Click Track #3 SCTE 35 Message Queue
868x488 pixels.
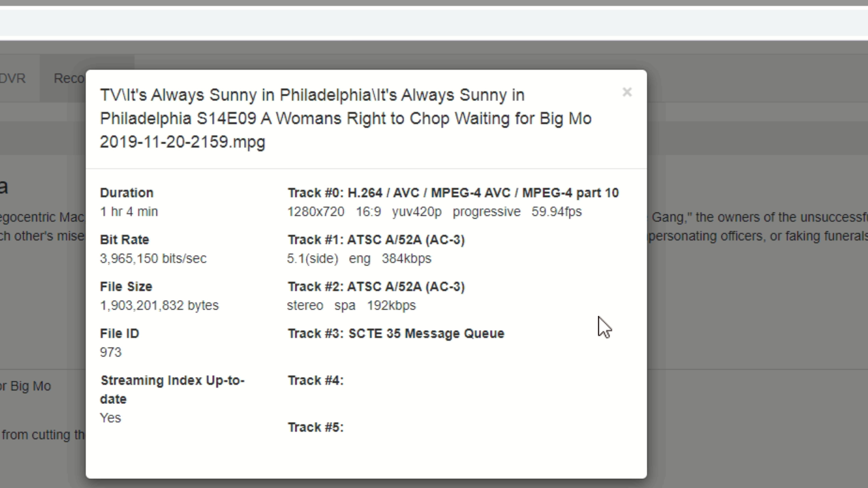[396, 334]
